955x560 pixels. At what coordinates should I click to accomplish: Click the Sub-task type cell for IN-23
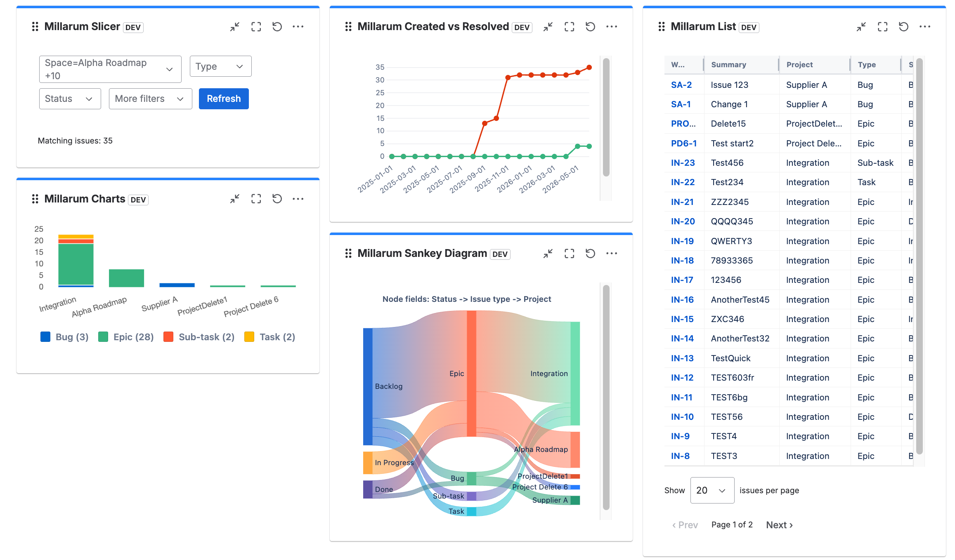pos(875,163)
